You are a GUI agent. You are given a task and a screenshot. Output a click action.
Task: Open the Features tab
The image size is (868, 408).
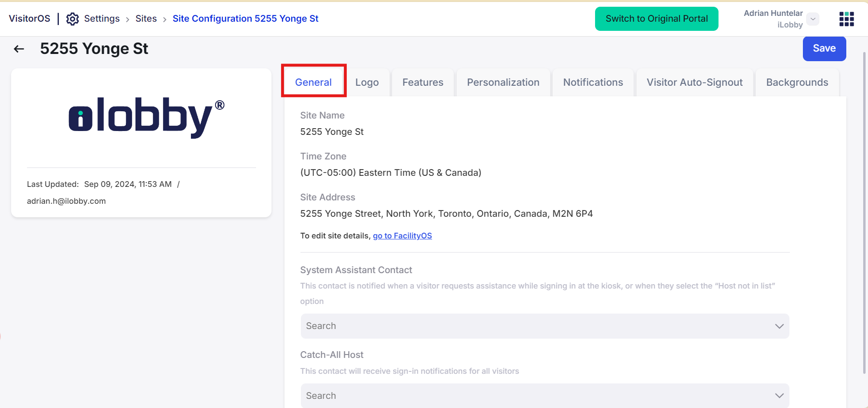tap(423, 82)
